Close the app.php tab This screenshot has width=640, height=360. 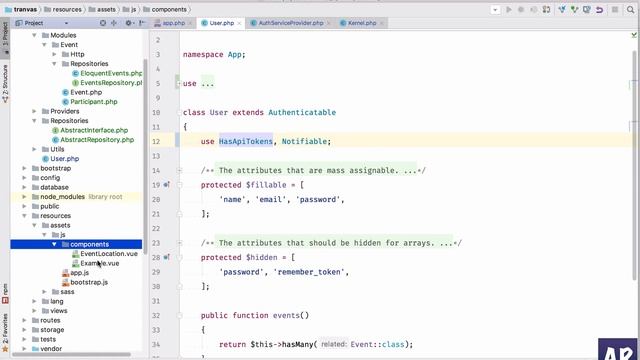coord(190,24)
